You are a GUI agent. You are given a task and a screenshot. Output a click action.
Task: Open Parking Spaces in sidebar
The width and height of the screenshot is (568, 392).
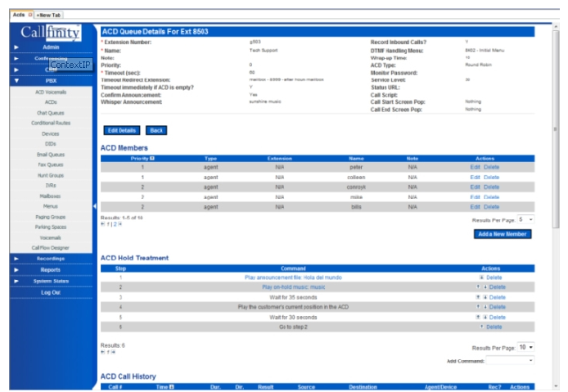51,228
